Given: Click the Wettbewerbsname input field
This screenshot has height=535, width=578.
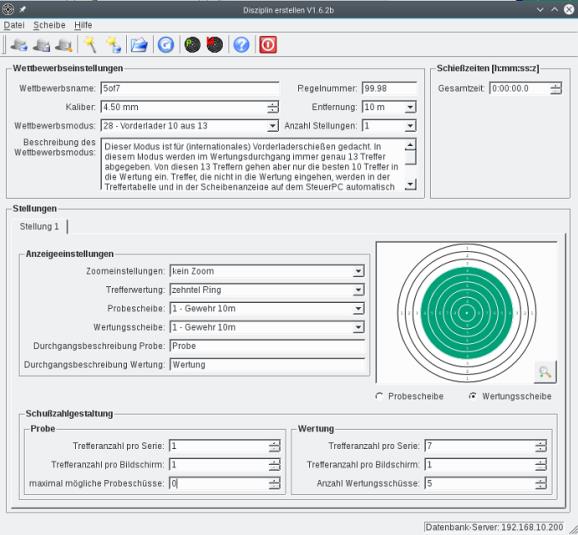Looking at the screenshot, I should pyautogui.click(x=190, y=88).
